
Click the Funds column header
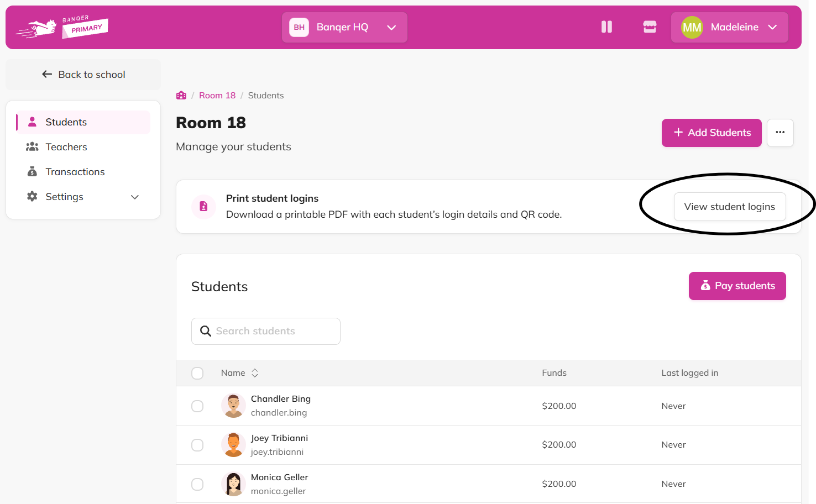554,373
